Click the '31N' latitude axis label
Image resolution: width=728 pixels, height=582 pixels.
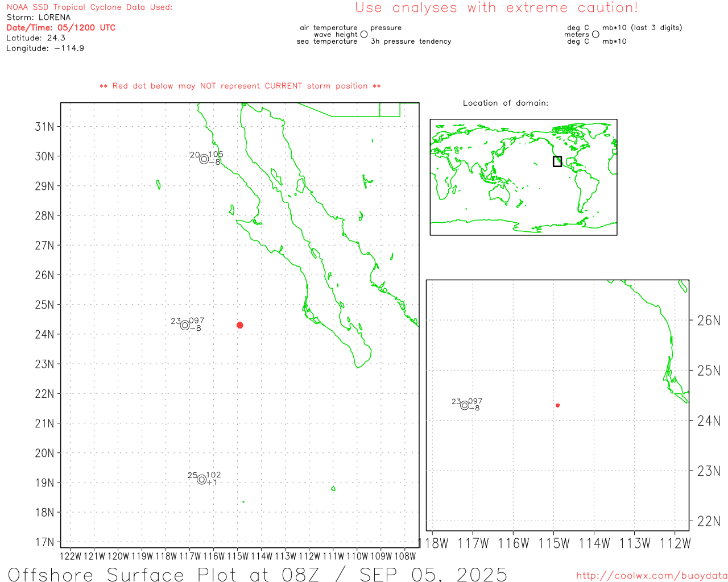pos(45,127)
